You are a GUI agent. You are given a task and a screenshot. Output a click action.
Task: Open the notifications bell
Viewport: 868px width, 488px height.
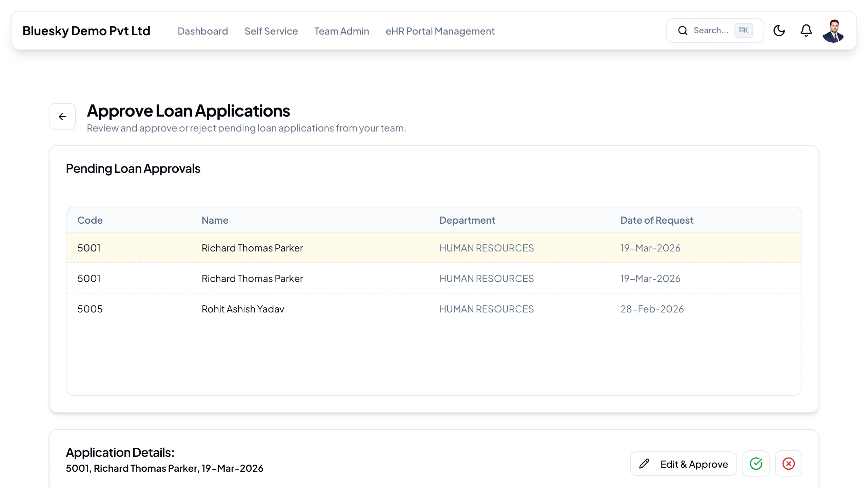[x=806, y=31]
